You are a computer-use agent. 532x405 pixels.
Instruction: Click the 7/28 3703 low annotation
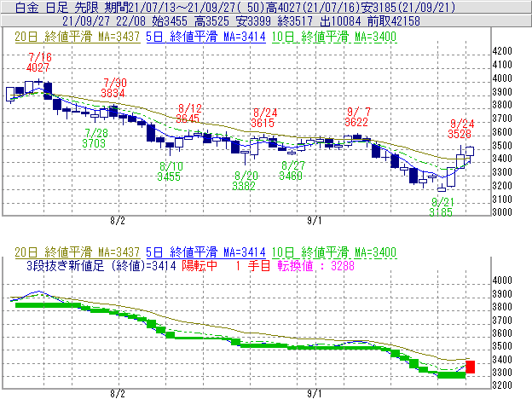coord(95,138)
